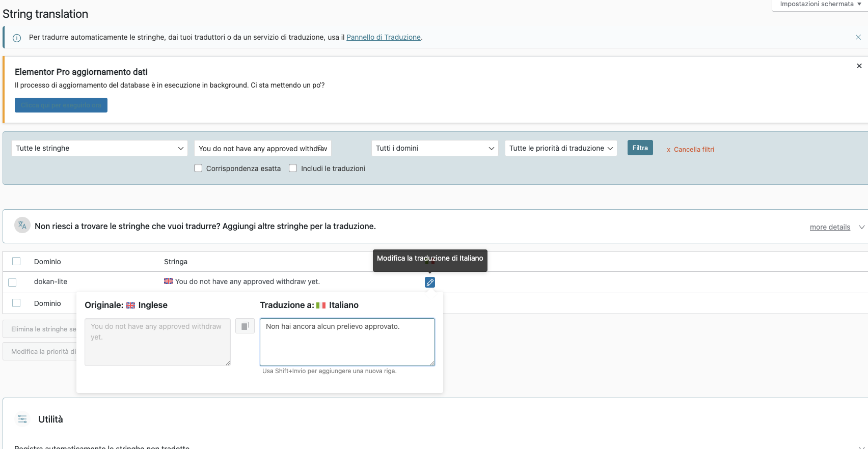Expand more details chevron
This screenshot has height=449, width=868.
862,227
